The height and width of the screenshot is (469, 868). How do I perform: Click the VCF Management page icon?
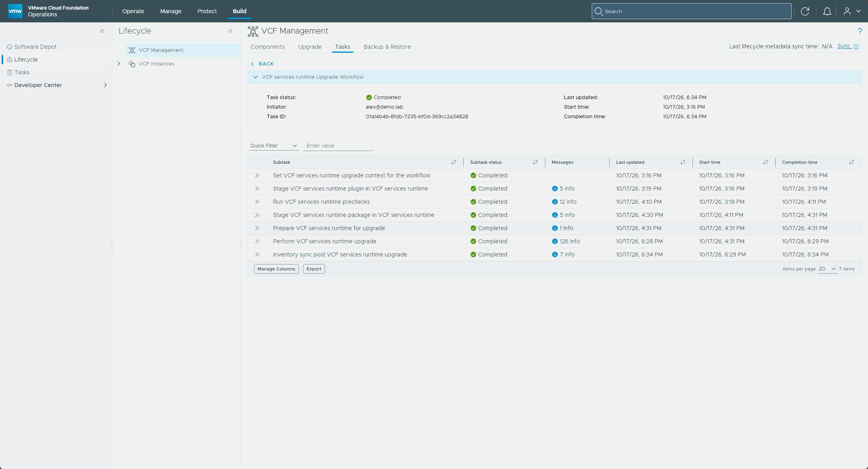[x=253, y=31]
